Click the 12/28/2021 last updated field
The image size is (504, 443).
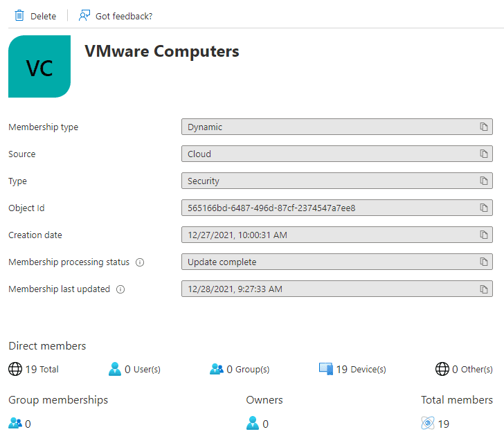[x=337, y=289]
